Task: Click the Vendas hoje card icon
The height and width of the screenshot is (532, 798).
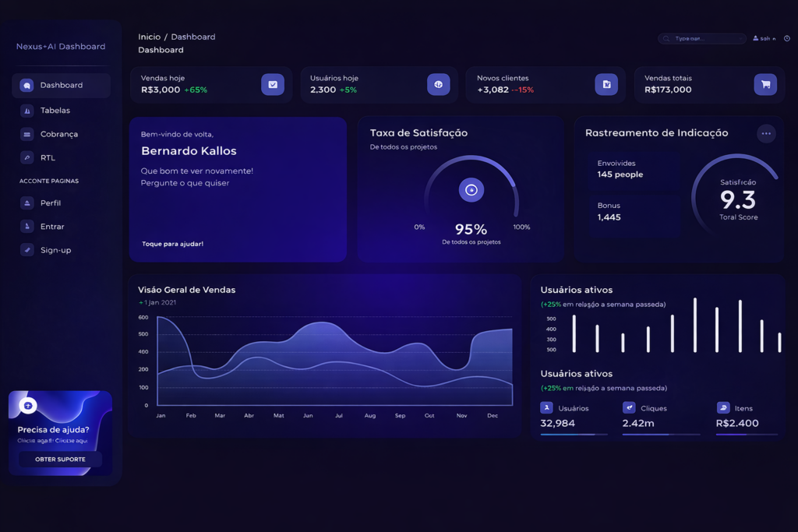Action: tap(273, 85)
